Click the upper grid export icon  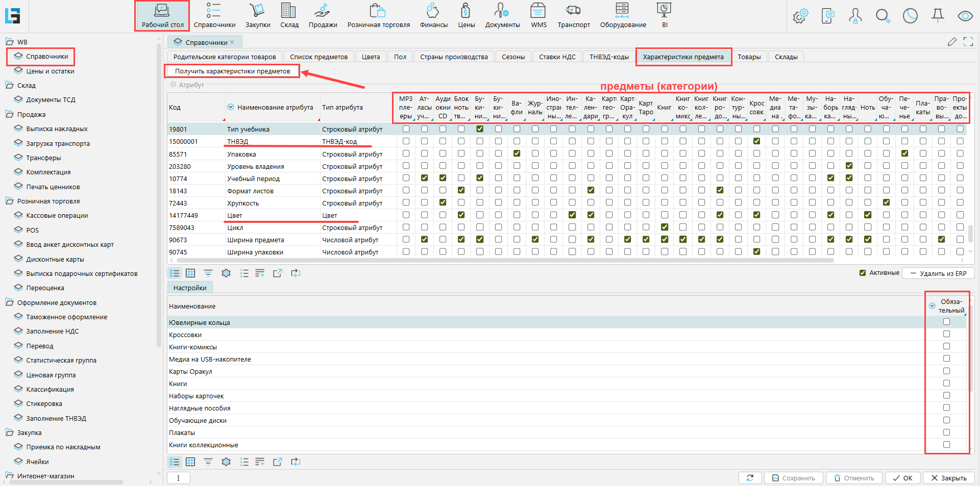tap(277, 273)
